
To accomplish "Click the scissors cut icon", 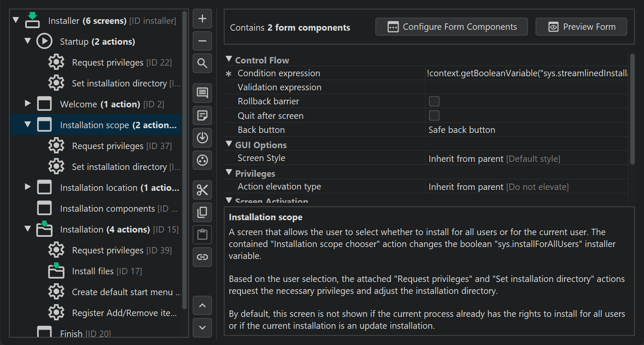I will pos(202,190).
